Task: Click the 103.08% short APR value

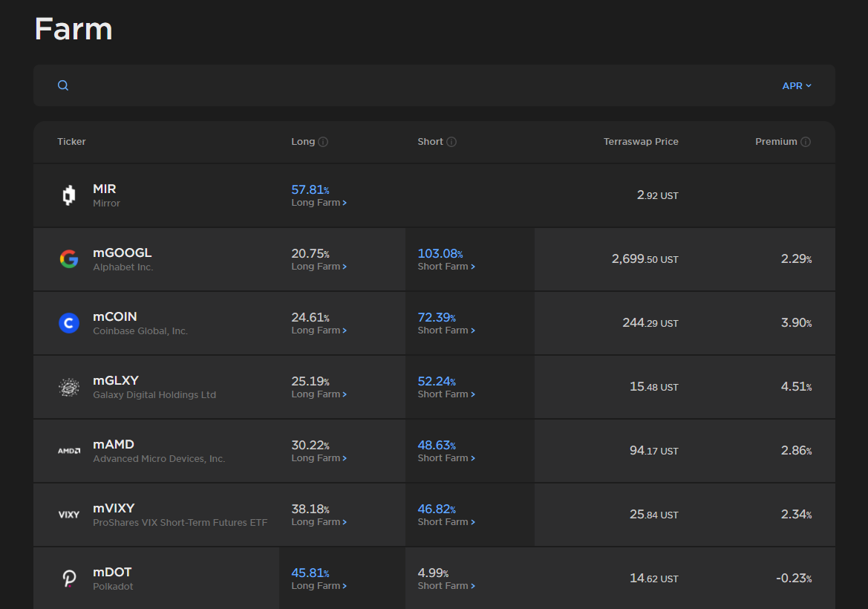Action: pos(440,253)
